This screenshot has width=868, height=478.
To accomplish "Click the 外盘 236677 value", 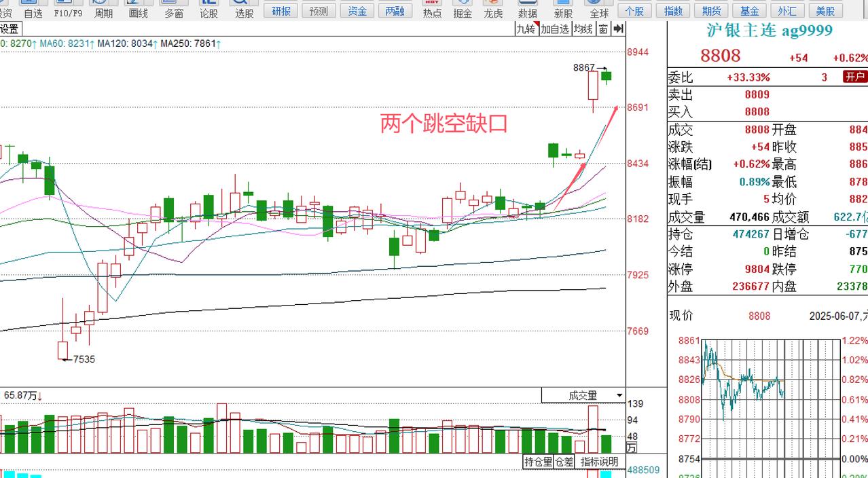I will pyautogui.click(x=751, y=287).
